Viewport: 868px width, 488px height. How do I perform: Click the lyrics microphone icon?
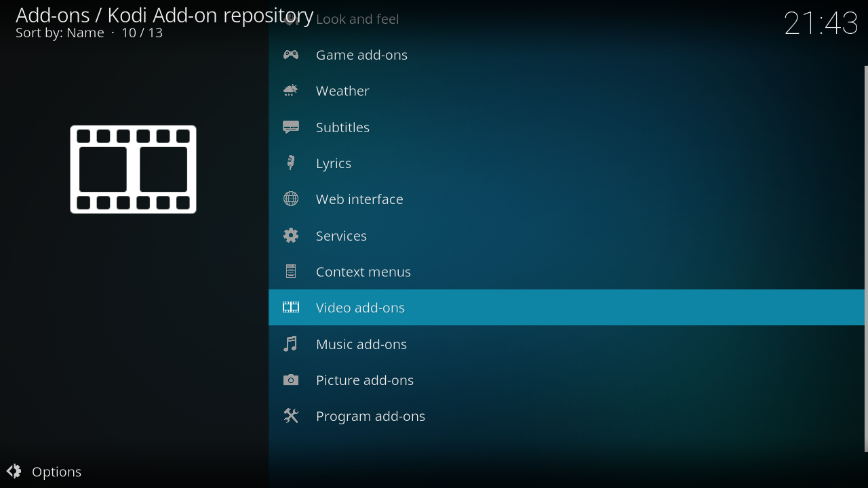[291, 163]
